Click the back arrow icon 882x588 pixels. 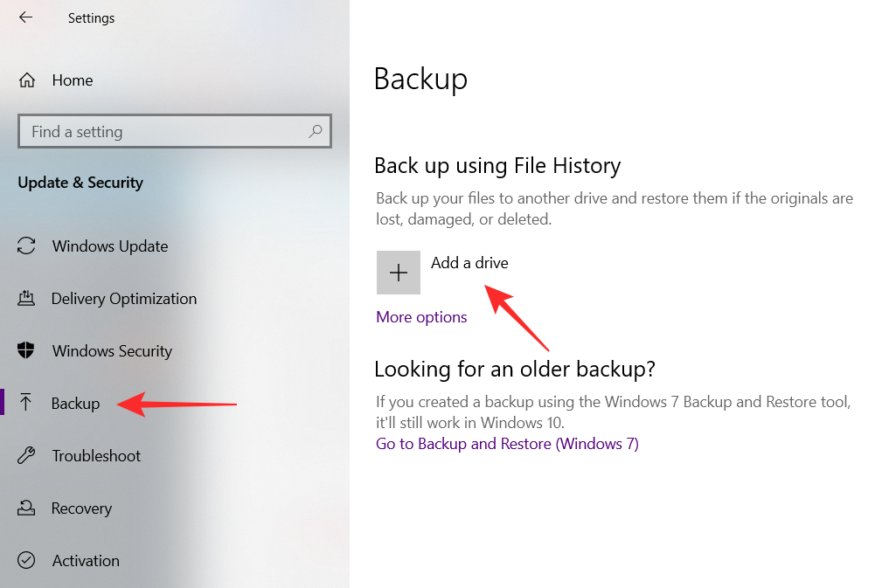[25, 17]
